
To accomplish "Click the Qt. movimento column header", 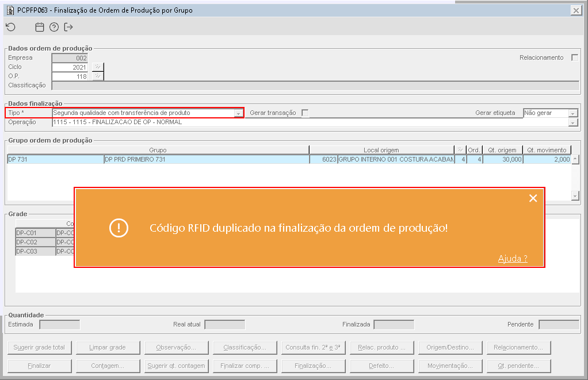I will [x=547, y=150].
